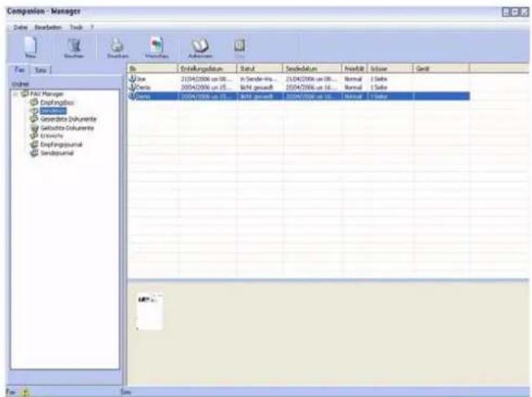Click the Gesendete Dokumente folder icon
The width and height of the screenshot is (532, 397).
[34, 119]
